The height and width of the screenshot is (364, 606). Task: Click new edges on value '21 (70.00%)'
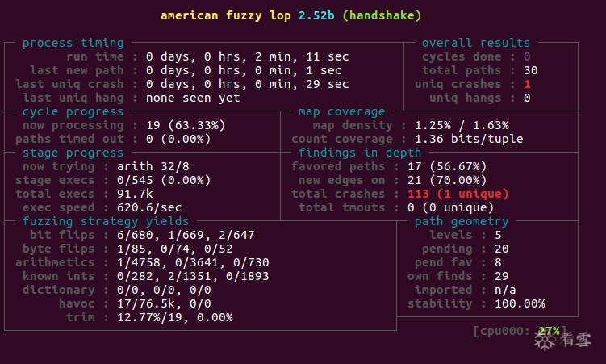[447, 180]
